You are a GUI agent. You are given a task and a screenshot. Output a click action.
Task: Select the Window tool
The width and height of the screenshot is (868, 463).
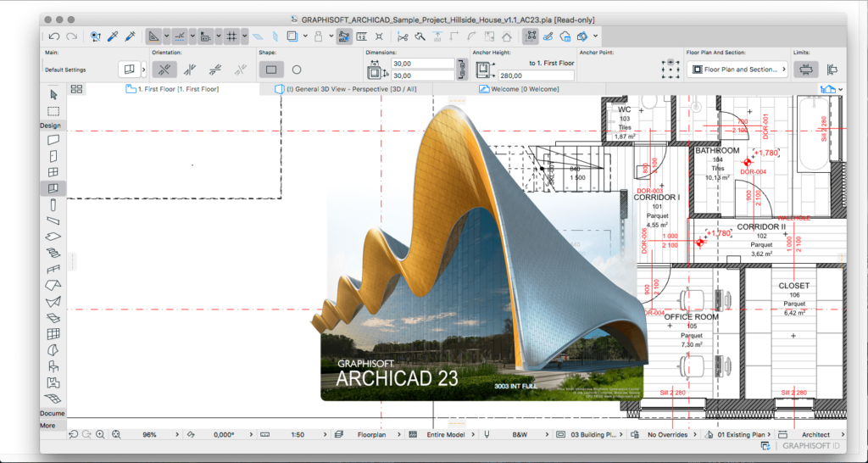53,172
